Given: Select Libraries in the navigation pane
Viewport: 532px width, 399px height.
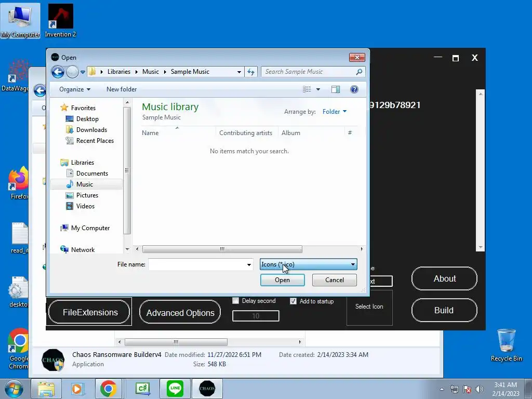Looking at the screenshot, I should point(83,163).
